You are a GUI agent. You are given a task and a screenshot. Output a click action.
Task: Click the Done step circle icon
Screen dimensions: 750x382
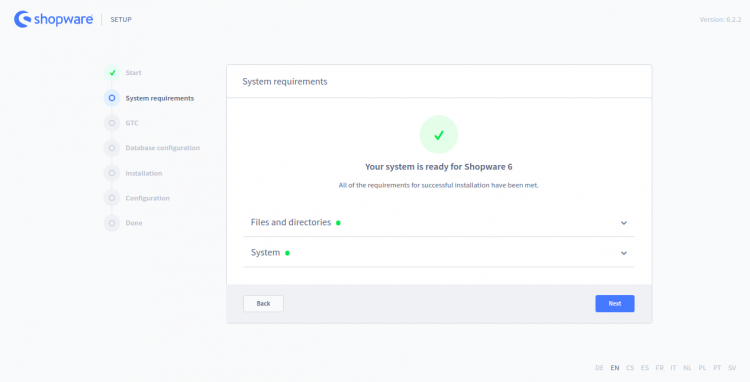coord(112,223)
